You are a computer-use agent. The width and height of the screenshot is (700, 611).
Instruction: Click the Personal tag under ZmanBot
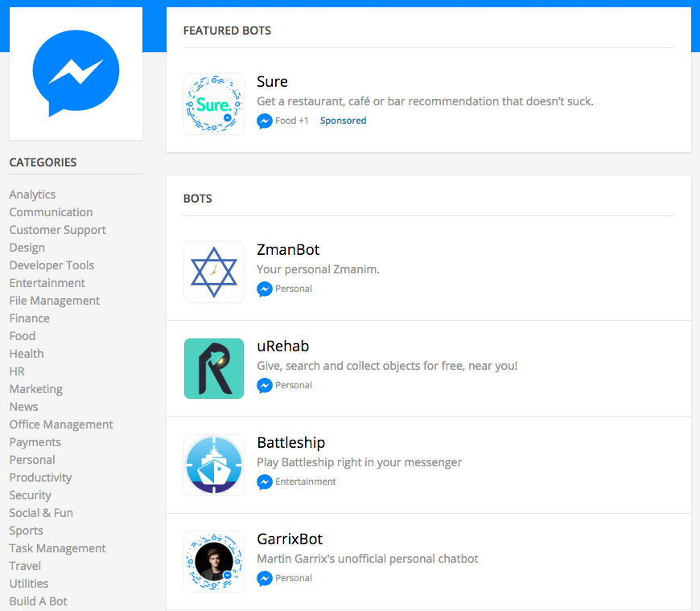click(x=294, y=289)
